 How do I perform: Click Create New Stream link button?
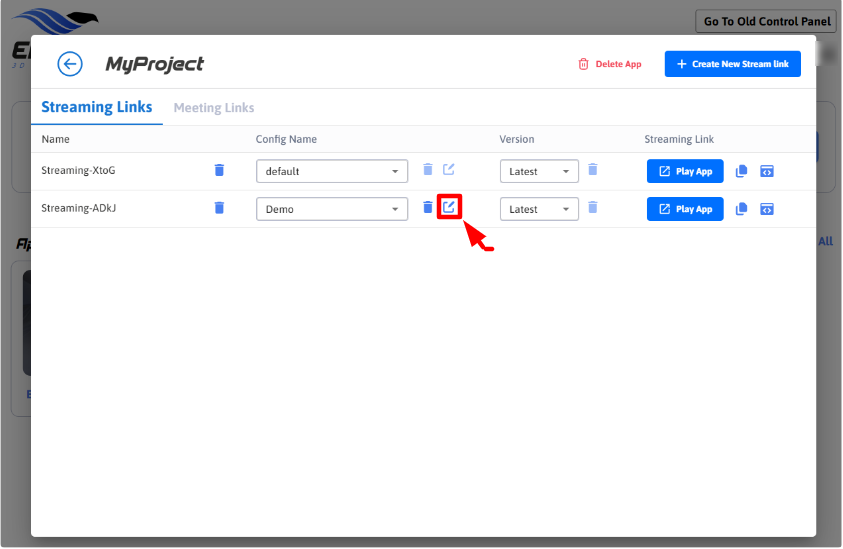[x=732, y=64]
